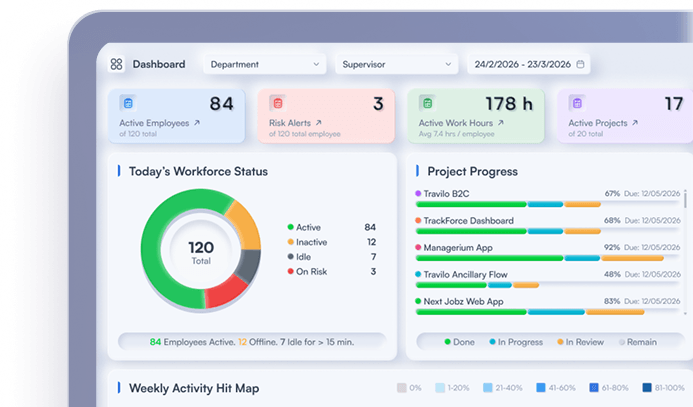Click the TrackForce Dashboard project name

468,221
